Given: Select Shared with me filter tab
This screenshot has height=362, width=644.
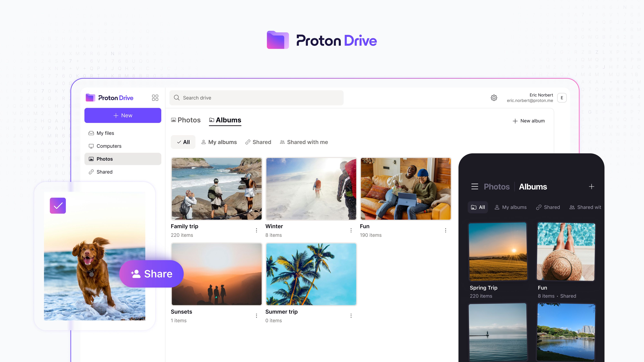Looking at the screenshot, I should (304, 142).
